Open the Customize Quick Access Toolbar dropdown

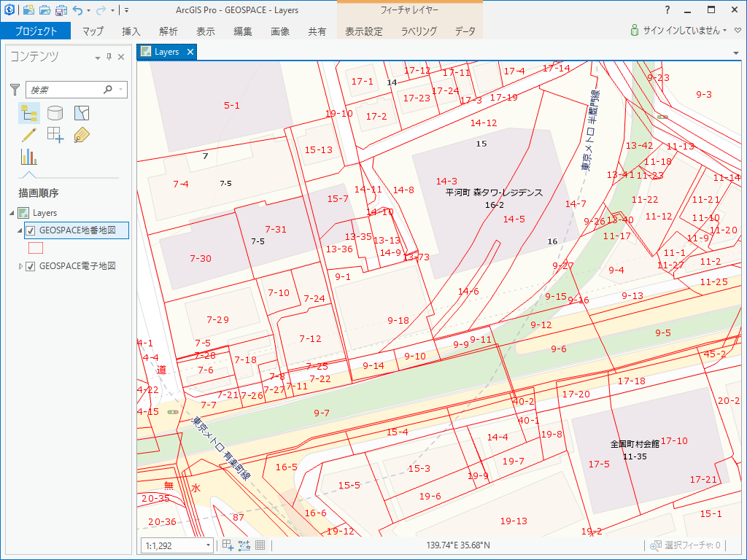[126, 10]
